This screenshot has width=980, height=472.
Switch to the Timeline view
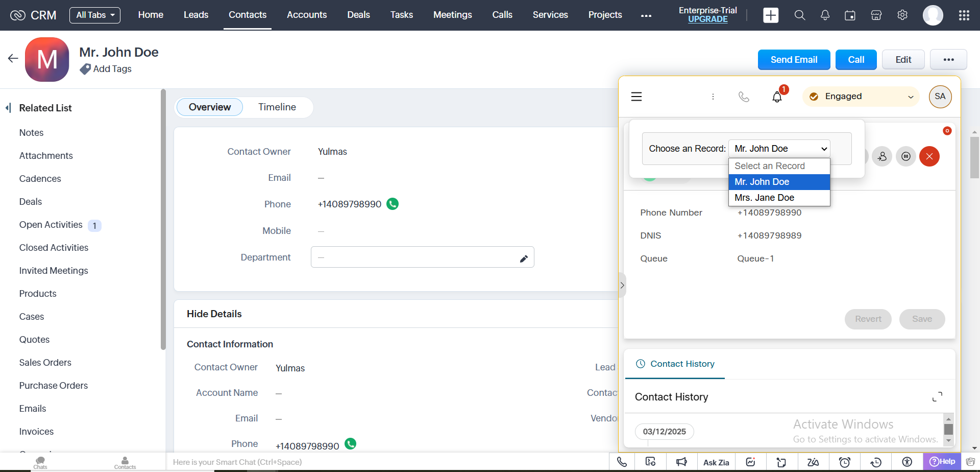click(277, 107)
